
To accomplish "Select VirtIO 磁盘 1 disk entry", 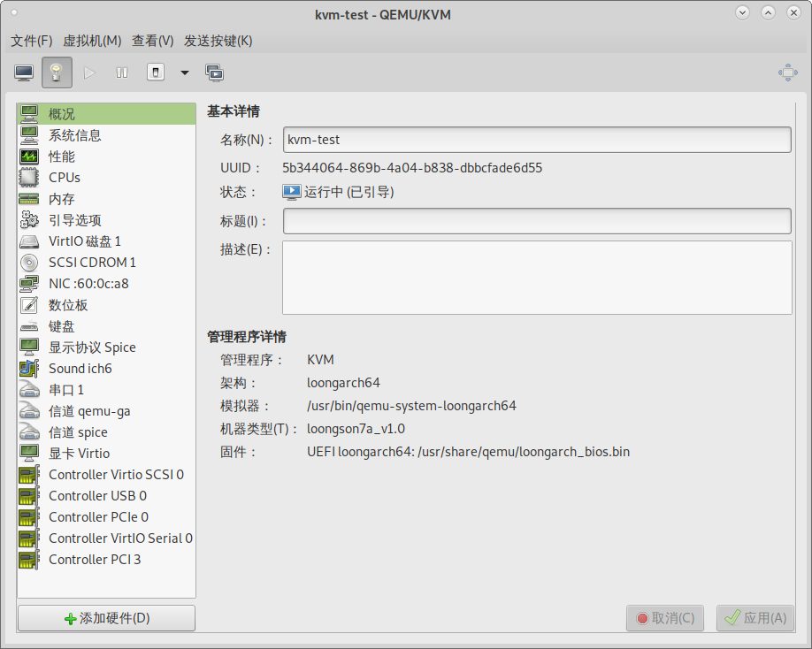I will 85,241.
